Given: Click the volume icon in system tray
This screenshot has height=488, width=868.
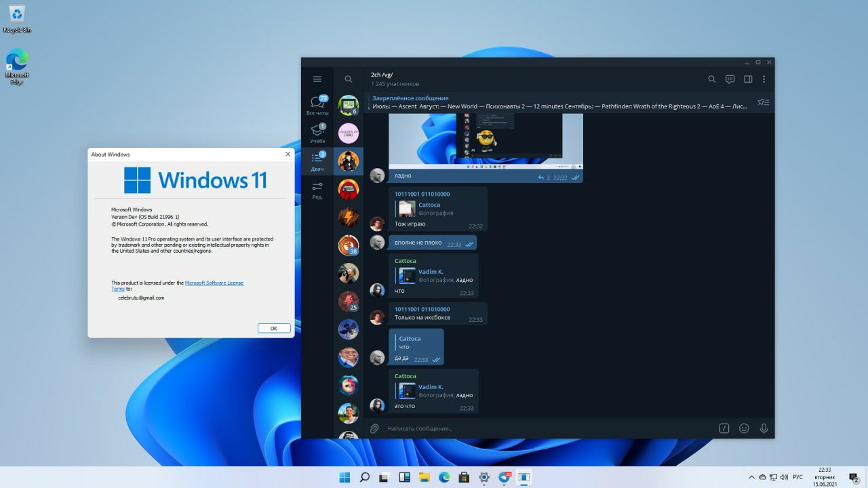Looking at the screenshot, I should (784, 477).
